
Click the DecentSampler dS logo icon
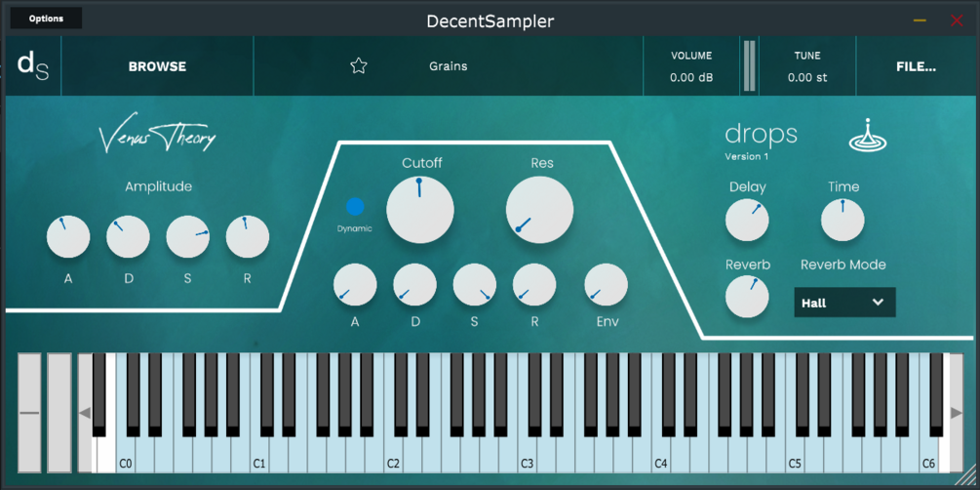point(32,66)
